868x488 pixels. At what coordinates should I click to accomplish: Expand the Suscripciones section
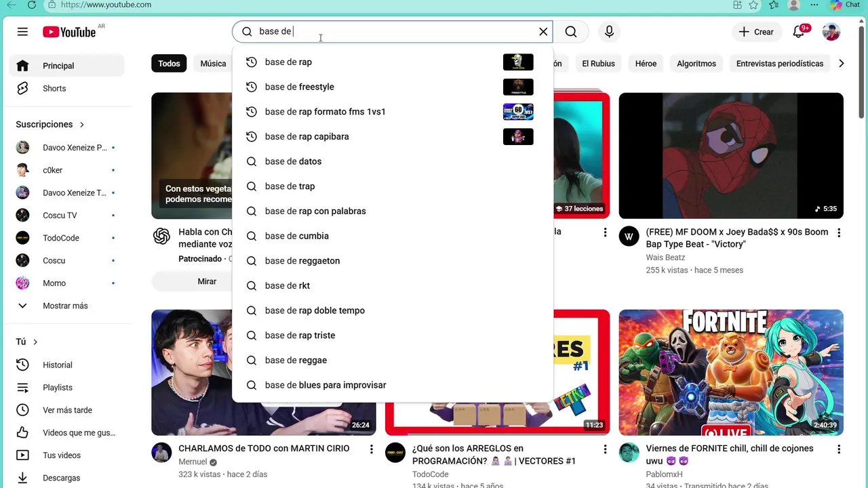pyautogui.click(x=50, y=125)
